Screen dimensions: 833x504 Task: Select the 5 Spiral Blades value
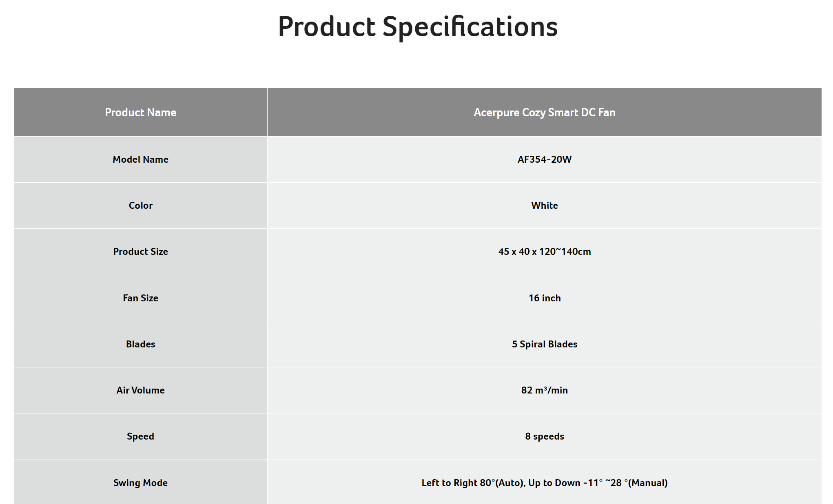click(x=544, y=344)
